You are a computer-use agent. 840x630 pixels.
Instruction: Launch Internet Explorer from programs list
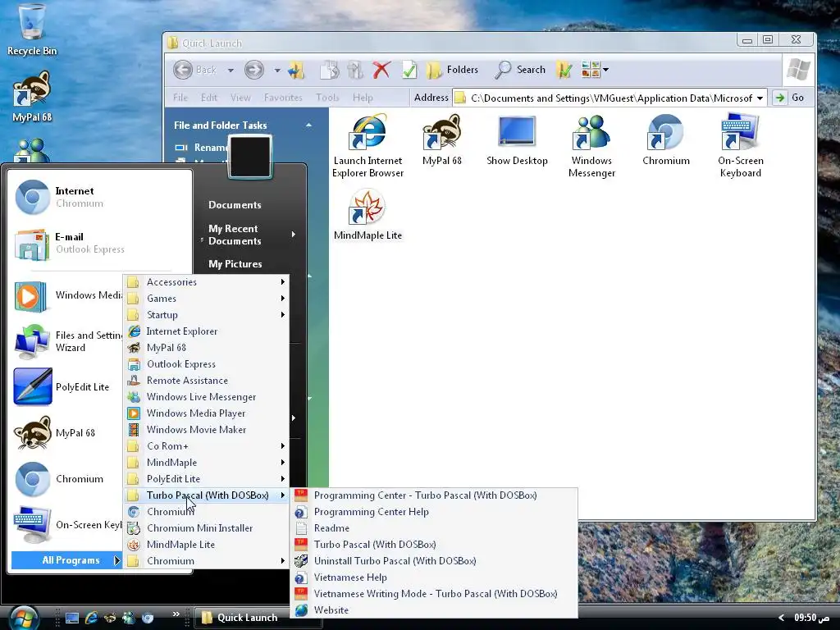tap(207, 331)
